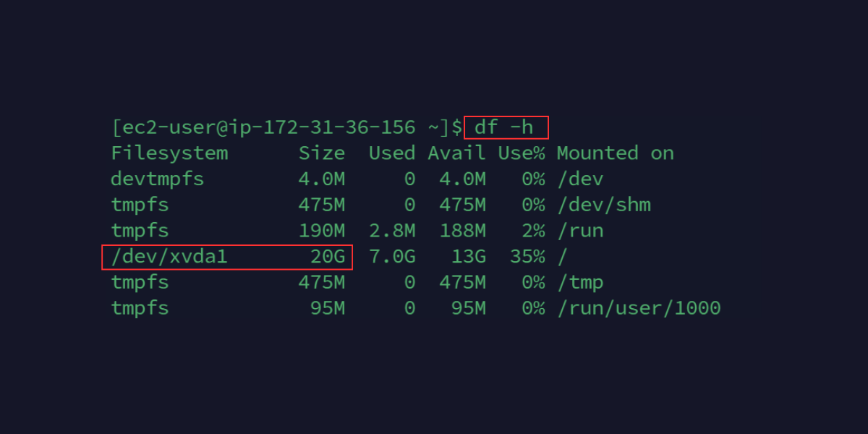Click the Used column header
868x434 pixels.
(392, 153)
